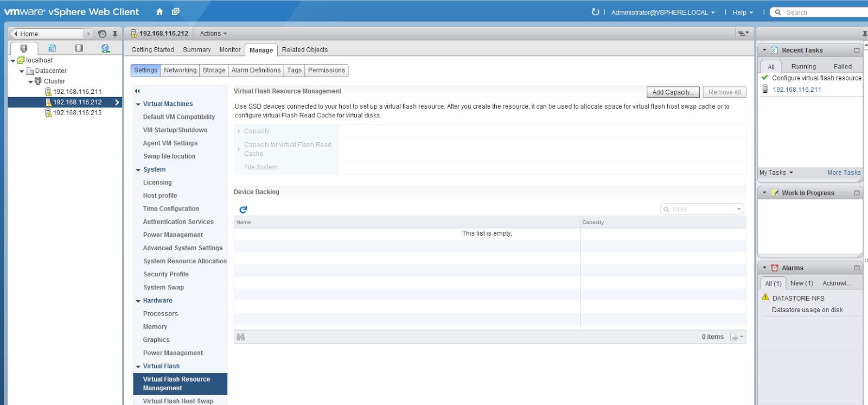Open the My Tasks dropdown
Screen dimensions: 868x405
tap(776, 173)
